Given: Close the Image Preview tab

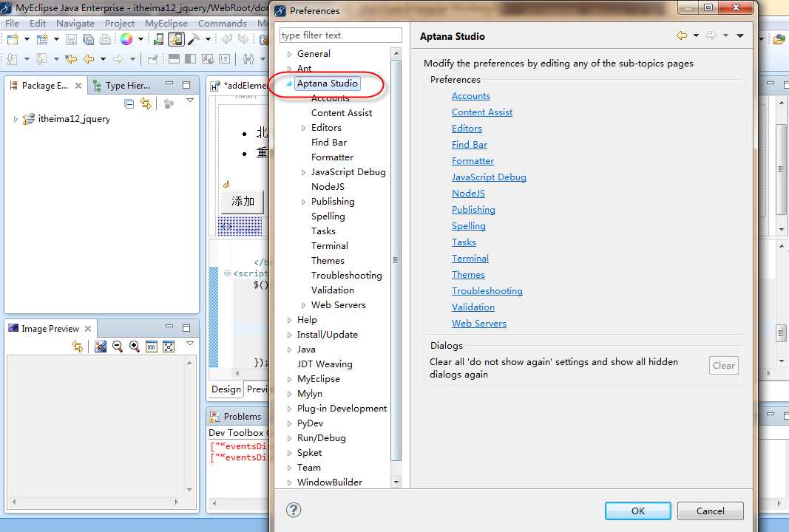Looking at the screenshot, I should point(88,328).
